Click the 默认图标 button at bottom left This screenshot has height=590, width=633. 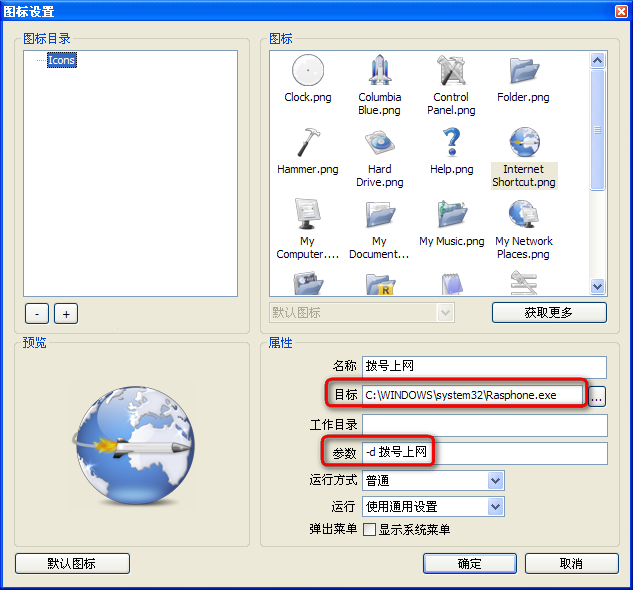pos(72,563)
